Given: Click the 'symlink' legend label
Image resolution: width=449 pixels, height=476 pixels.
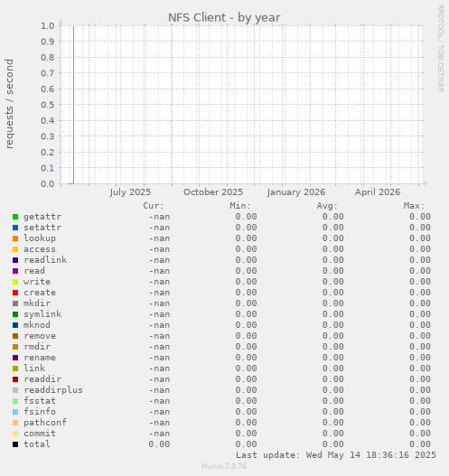Looking at the screenshot, I should point(42,314).
